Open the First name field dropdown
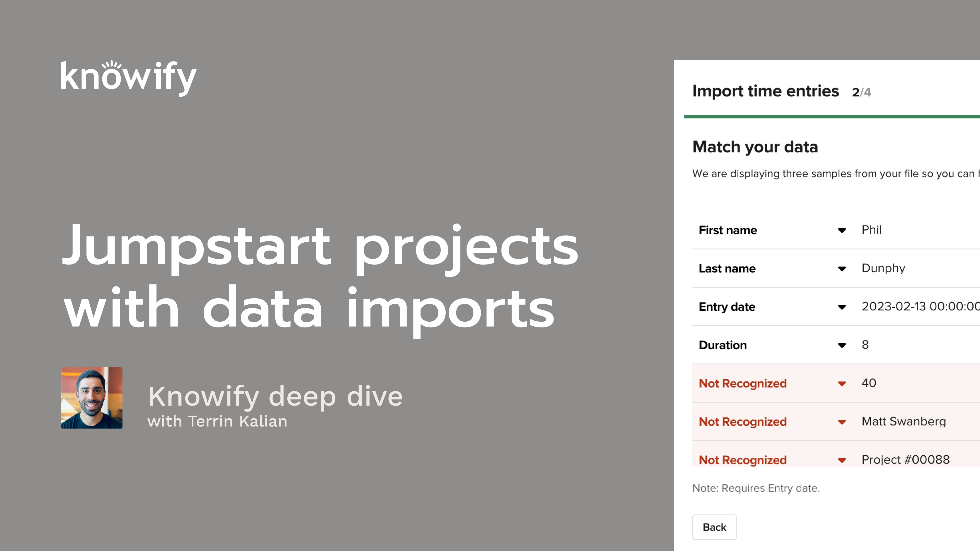Image resolution: width=980 pixels, height=551 pixels. 841,230
